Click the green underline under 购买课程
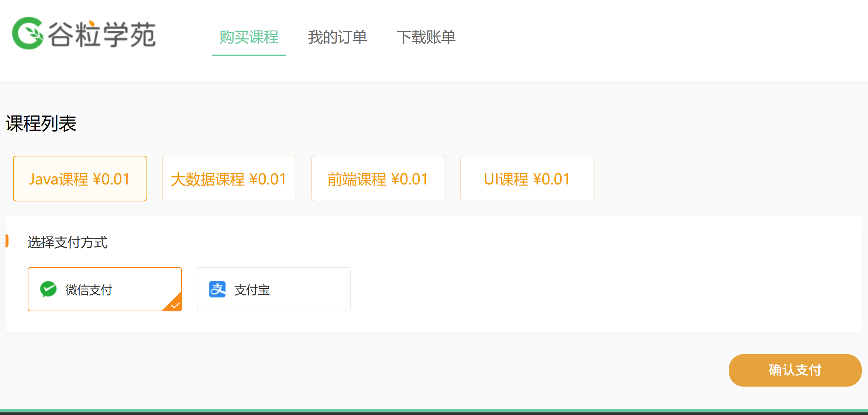Image resolution: width=868 pixels, height=415 pixels. [249, 55]
